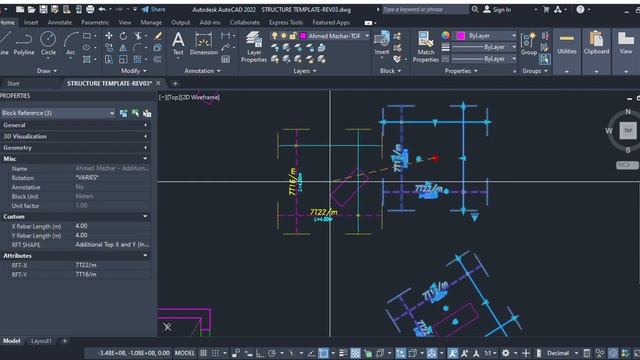Viewport: 640px width, 360px height.
Task: Expand the Modify panel flyout
Action: pyautogui.click(x=134, y=71)
